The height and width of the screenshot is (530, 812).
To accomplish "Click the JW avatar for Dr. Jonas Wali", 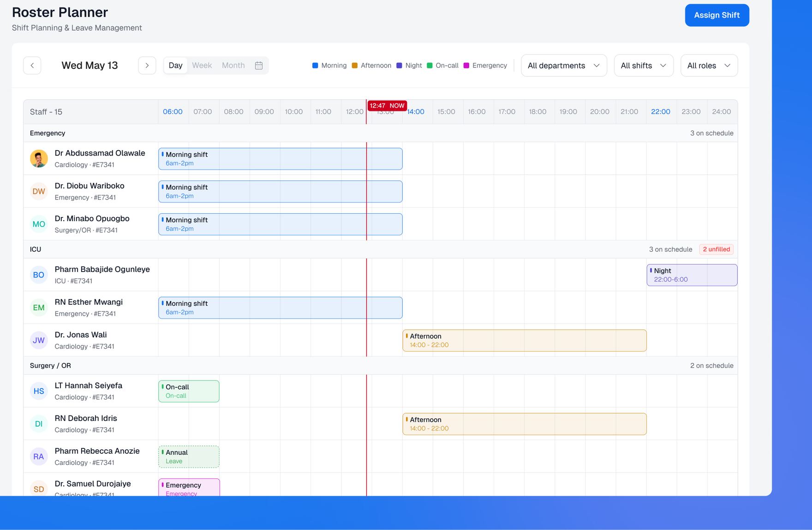I will coord(39,340).
